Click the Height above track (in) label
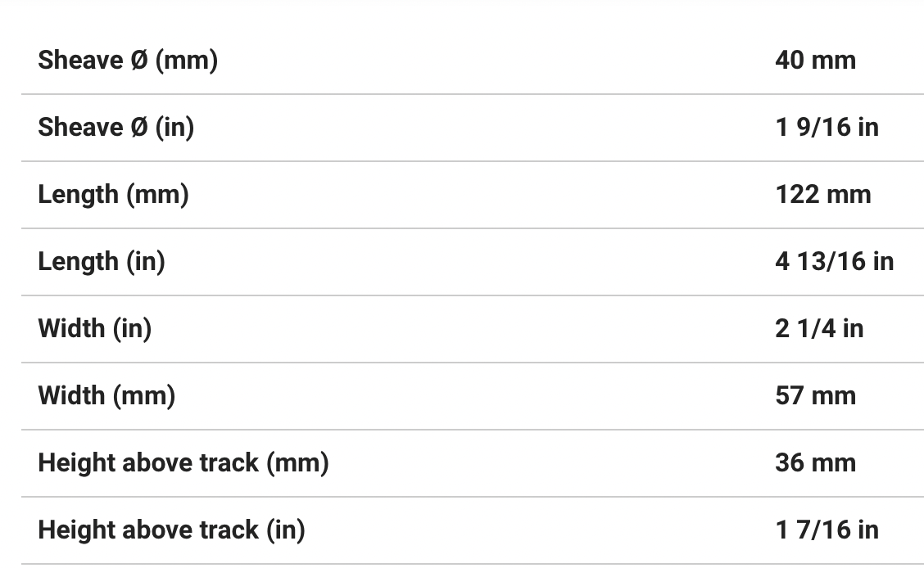This screenshot has width=924, height=568. point(171,530)
